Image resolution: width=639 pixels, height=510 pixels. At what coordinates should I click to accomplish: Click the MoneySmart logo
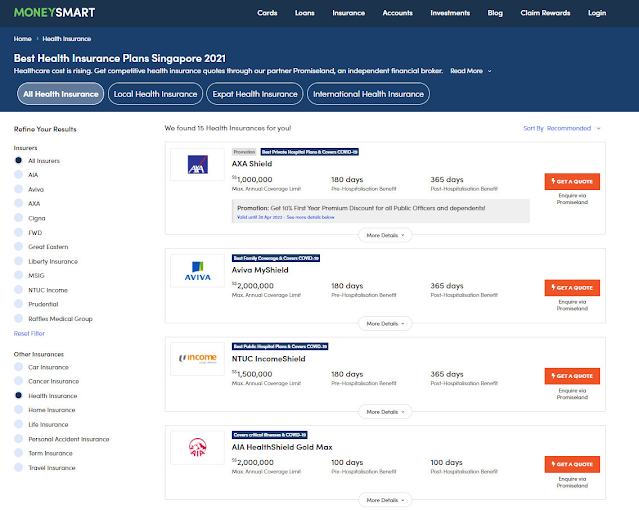point(54,13)
